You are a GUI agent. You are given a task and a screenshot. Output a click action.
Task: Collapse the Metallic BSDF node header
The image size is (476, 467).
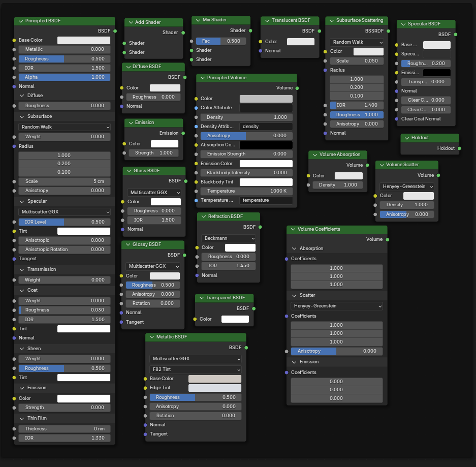pyautogui.click(x=151, y=337)
